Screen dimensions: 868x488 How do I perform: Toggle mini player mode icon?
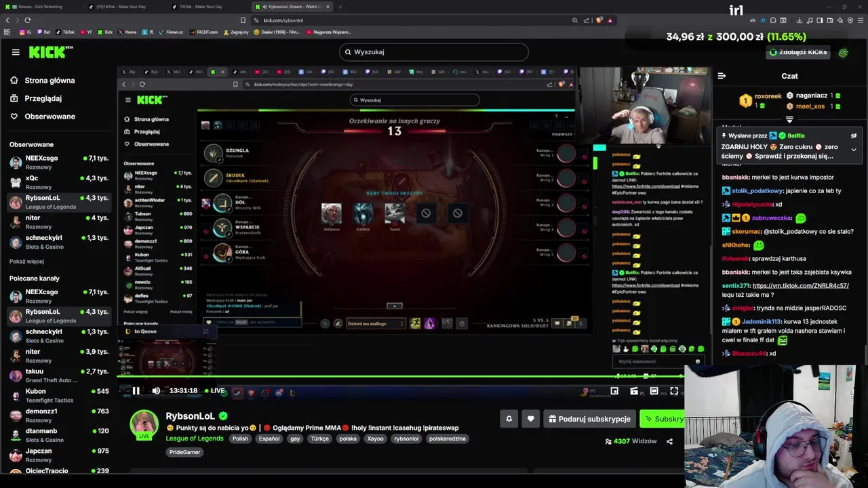[614, 391]
